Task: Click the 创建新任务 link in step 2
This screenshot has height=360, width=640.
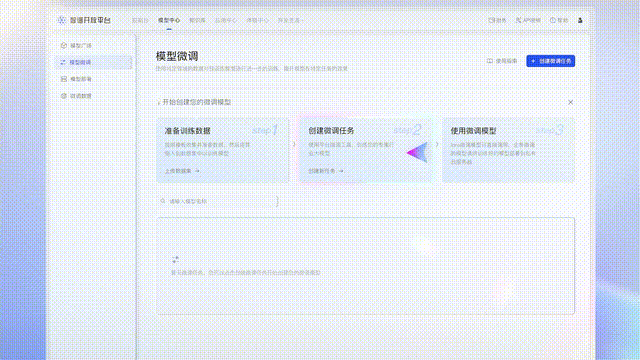Action: (326, 171)
